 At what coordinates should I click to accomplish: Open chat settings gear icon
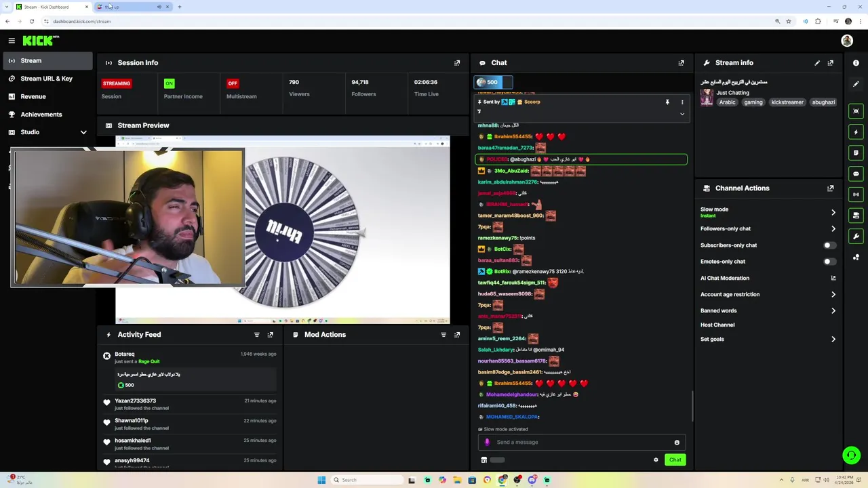point(656,460)
